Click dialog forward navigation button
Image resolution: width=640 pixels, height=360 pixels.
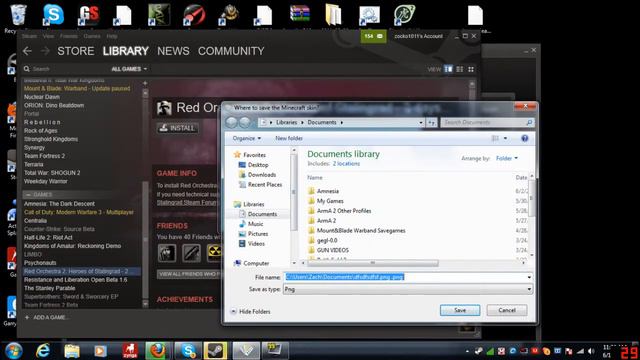tap(244, 122)
